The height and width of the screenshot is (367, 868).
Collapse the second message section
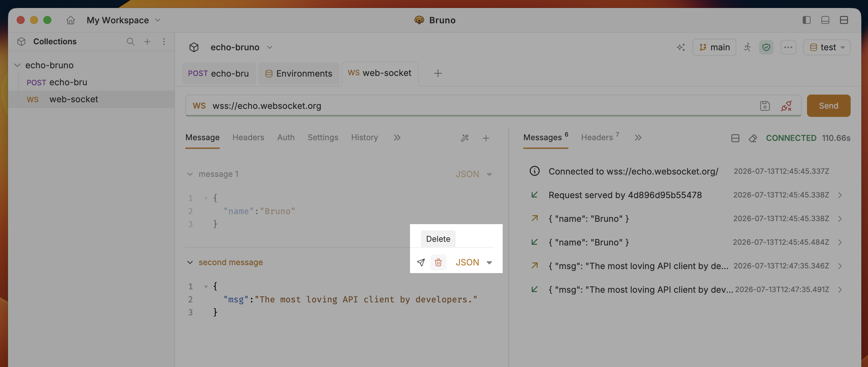[190, 262]
